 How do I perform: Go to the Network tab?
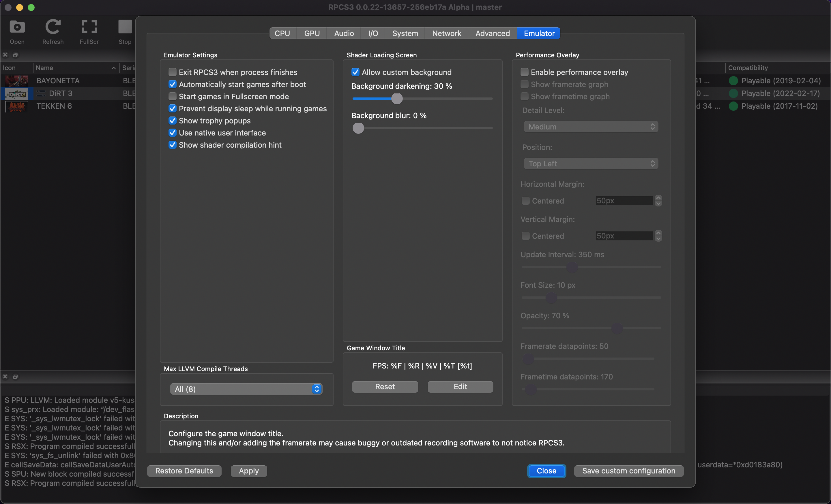447,33
